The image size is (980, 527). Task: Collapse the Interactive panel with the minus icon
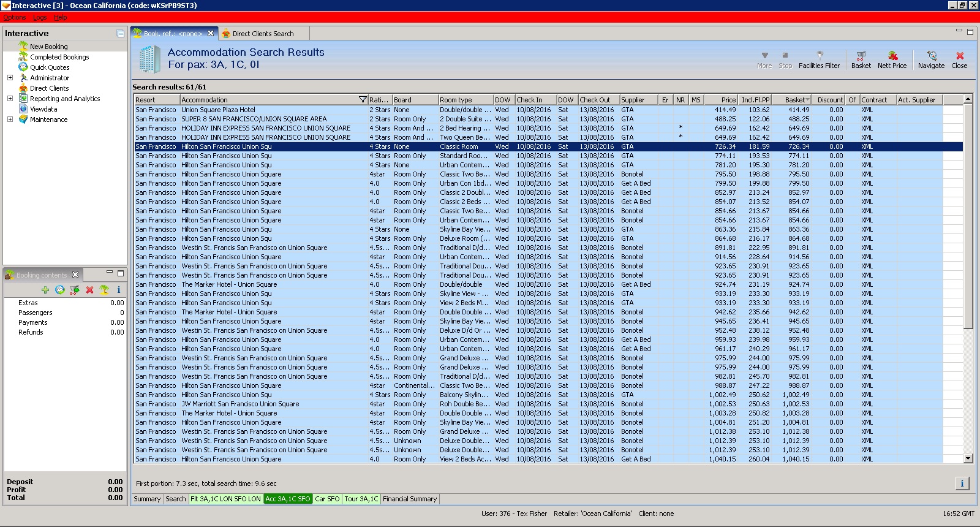[x=121, y=34]
